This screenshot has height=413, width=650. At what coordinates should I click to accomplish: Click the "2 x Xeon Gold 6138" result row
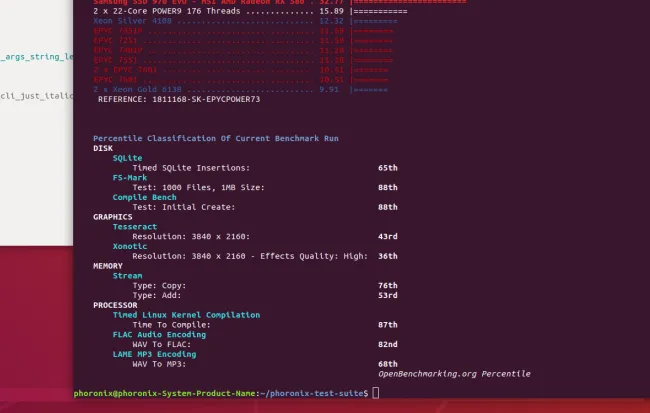click(240, 90)
